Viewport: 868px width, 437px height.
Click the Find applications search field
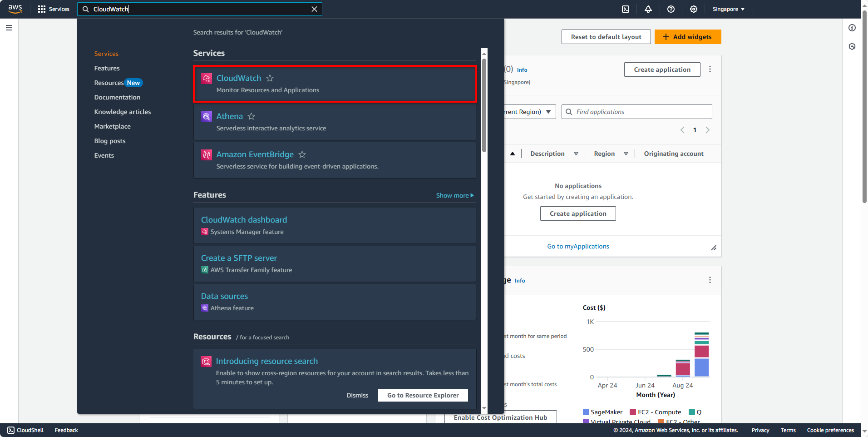[x=641, y=112]
